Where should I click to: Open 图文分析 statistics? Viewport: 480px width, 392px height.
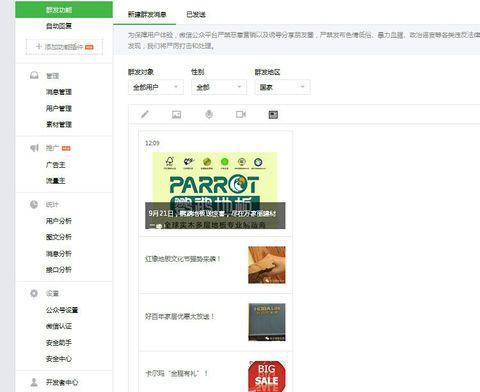(59, 237)
